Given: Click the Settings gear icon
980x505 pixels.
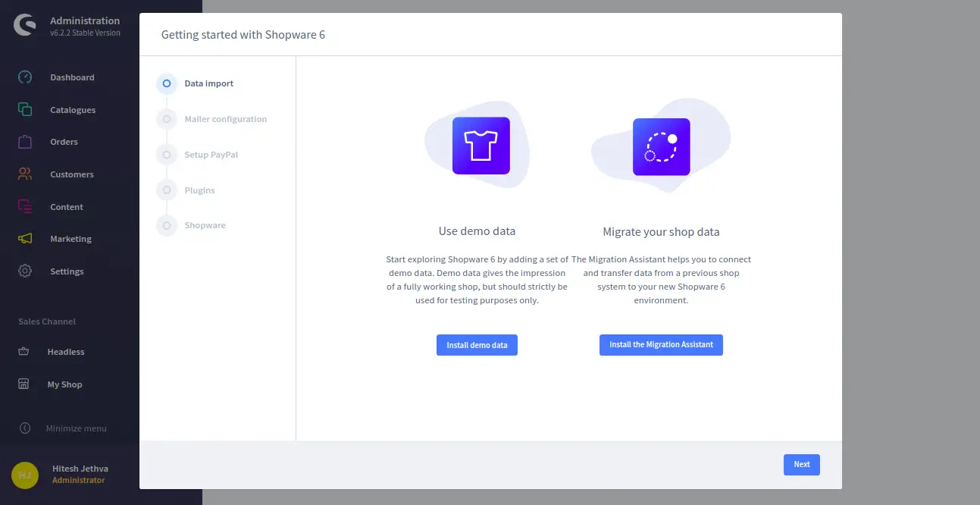Looking at the screenshot, I should 25,271.
